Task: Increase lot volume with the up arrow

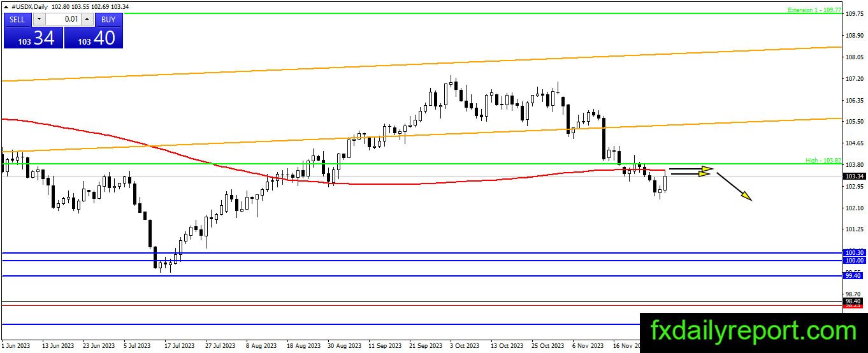Action: point(88,19)
